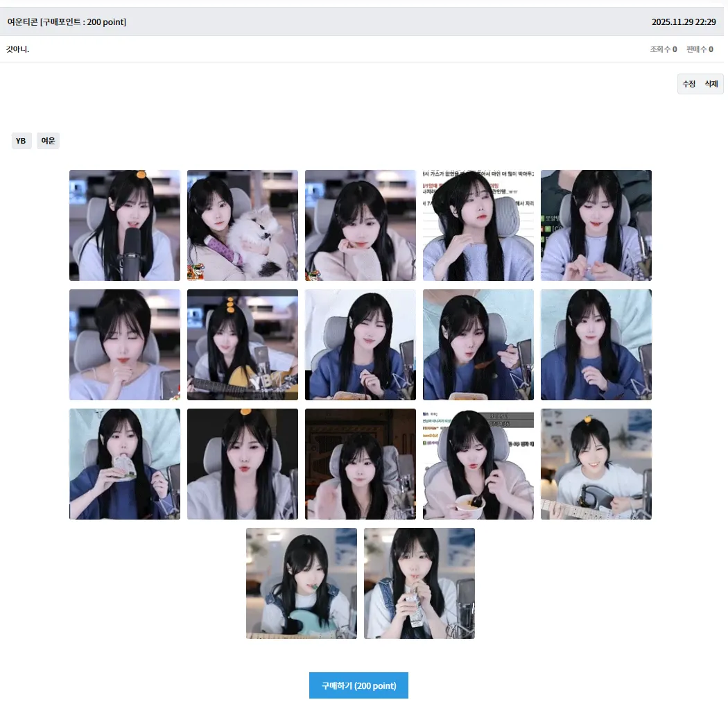The height and width of the screenshot is (718, 728).
Task: Click the 삭제 (delete) button
Action: pos(711,83)
